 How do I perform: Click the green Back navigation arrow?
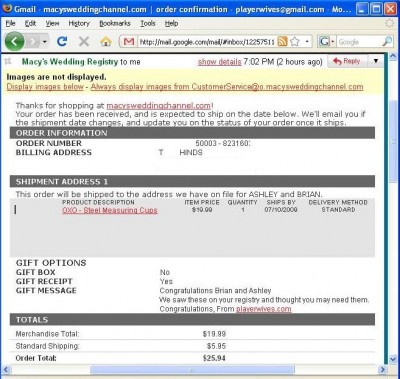[x=14, y=41]
